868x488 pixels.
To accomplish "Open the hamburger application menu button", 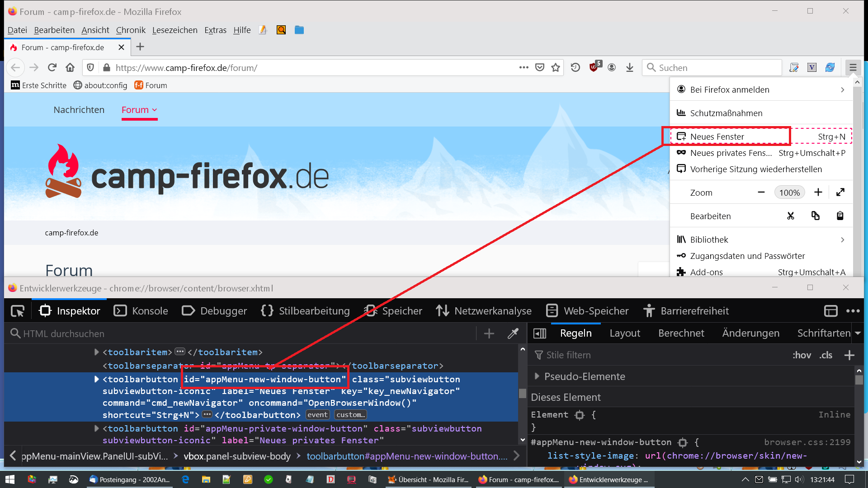I will pos(853,67).
